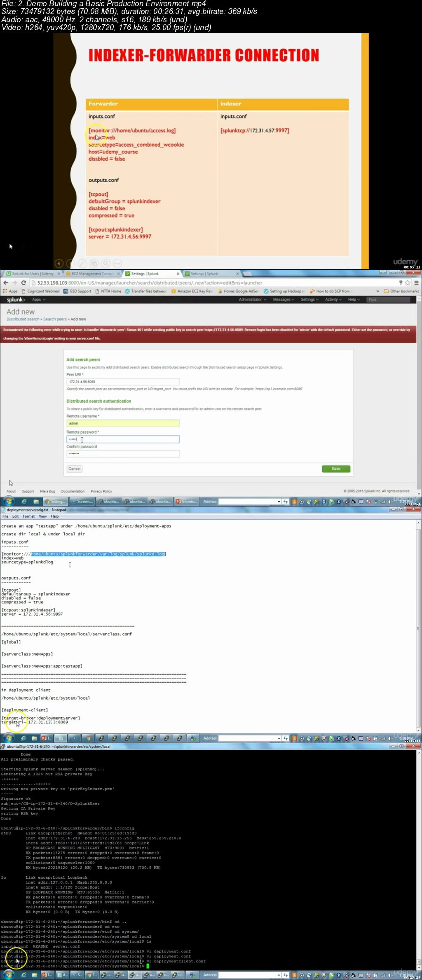
Task: Switch to the Screenc... taskbar item
Action: click(82, 502)
